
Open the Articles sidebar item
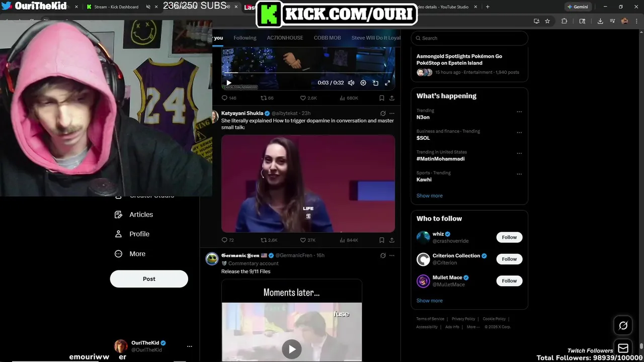(x=134, y=215)
